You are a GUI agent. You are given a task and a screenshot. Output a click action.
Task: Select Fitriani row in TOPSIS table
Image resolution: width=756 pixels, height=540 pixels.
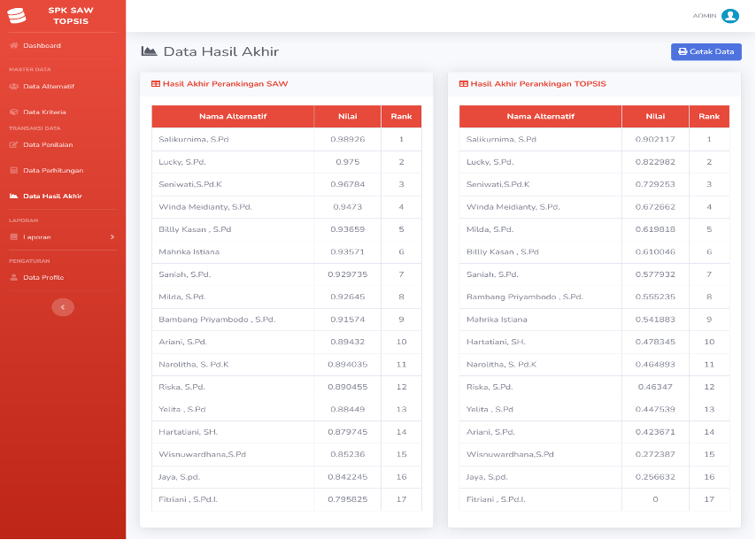(x=594, y=499)
